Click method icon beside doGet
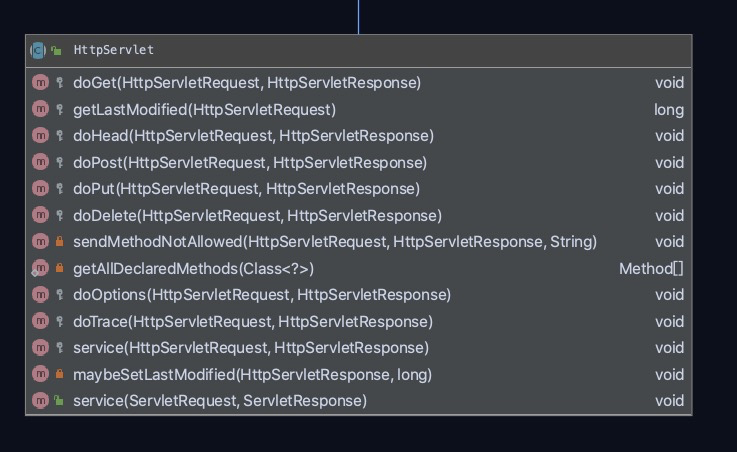737x452 pixels. (x=40, y=83)
